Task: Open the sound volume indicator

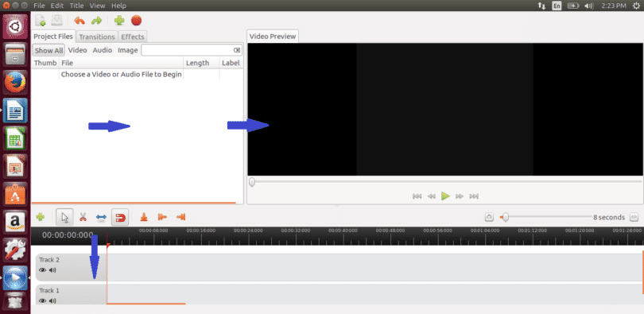Action: point(589,6)
